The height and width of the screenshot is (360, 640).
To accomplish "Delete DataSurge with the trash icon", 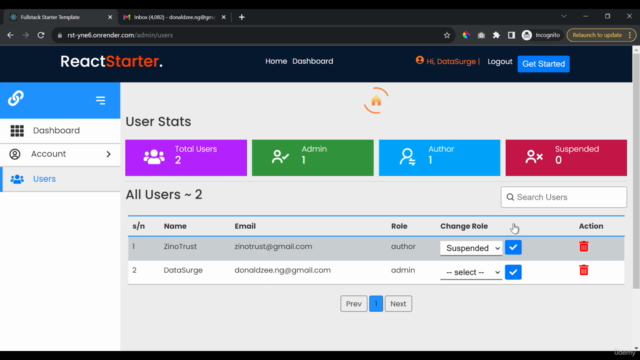I will pos(584,270).
